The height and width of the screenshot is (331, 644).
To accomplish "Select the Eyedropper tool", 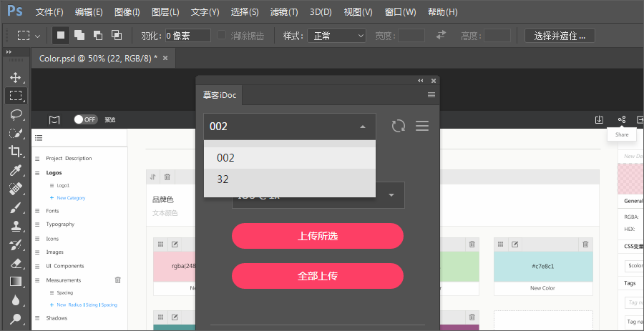I will point(16,170).
